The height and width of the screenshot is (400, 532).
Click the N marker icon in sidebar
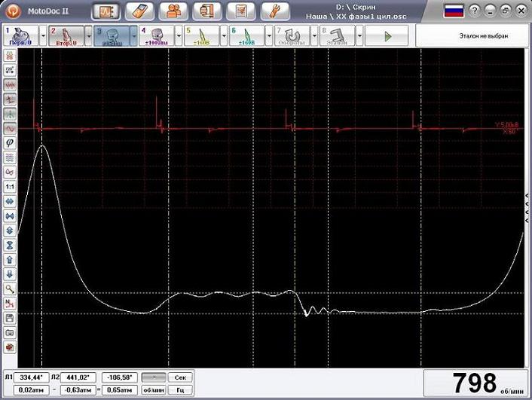pos(10,304)
